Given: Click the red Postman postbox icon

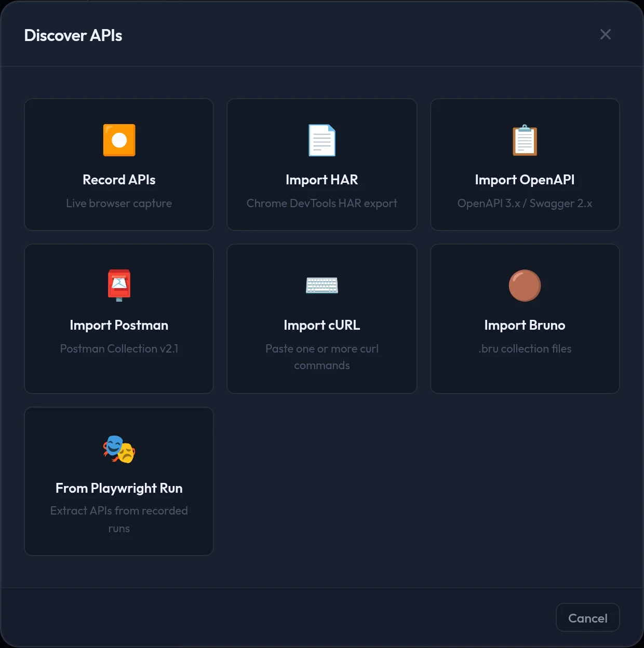Looking at the screenshot, I should [119, 286].
